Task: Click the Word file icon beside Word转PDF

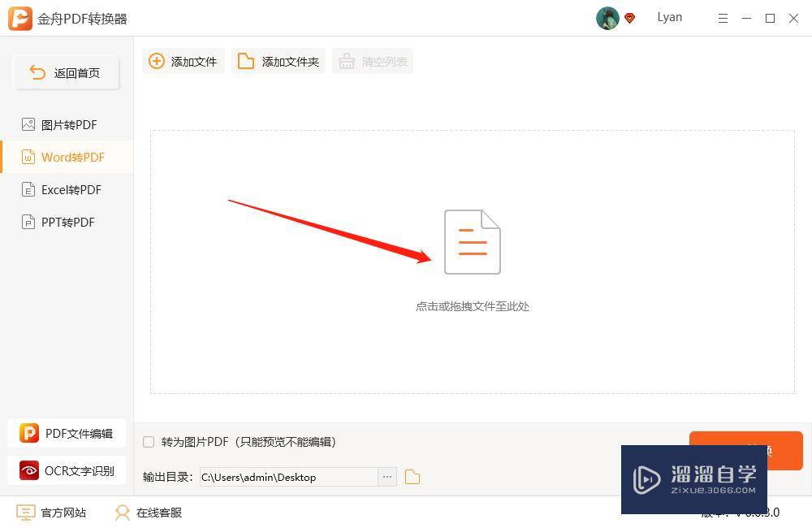Action: 28,157
